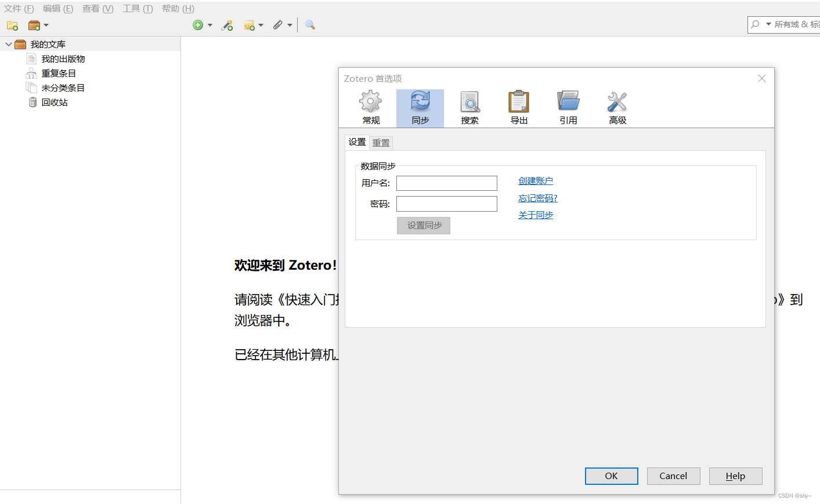Screen dimensions: 820x504
Task: Switch to 常规 general preferences pane
Action: click(371, 108)
